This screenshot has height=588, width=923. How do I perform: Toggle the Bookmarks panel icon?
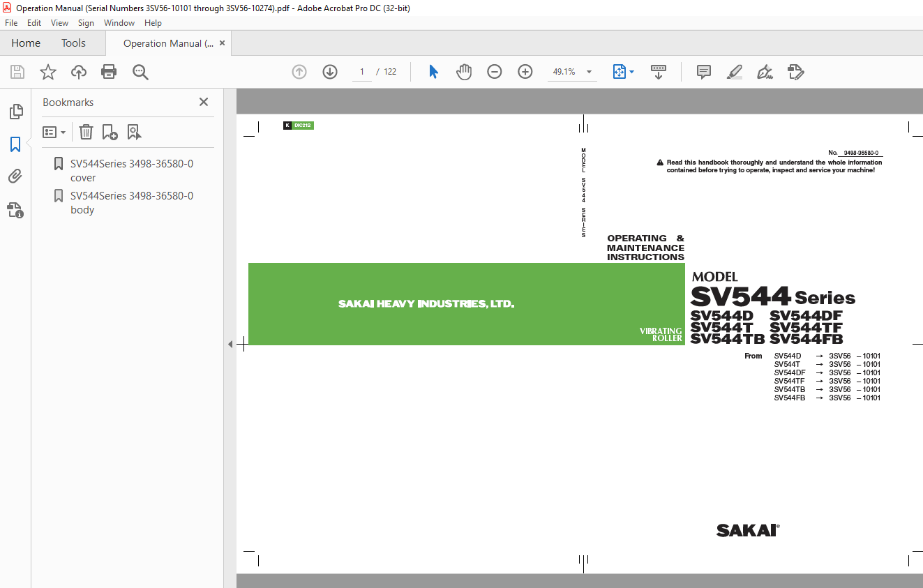[15, 144]
